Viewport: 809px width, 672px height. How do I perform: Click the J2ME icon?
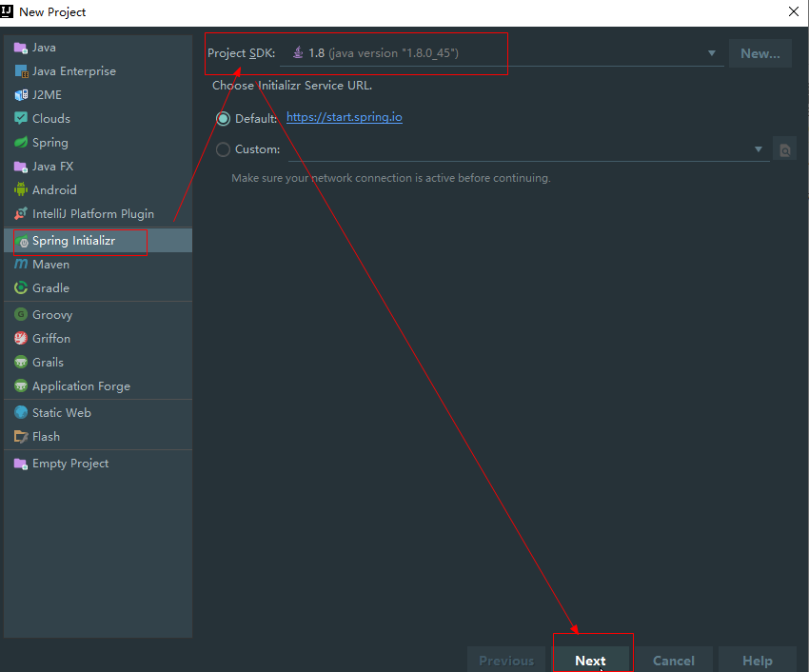21,95
